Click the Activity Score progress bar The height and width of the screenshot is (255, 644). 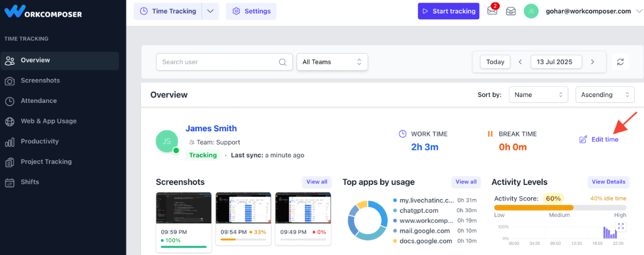(x=560, y=207)
